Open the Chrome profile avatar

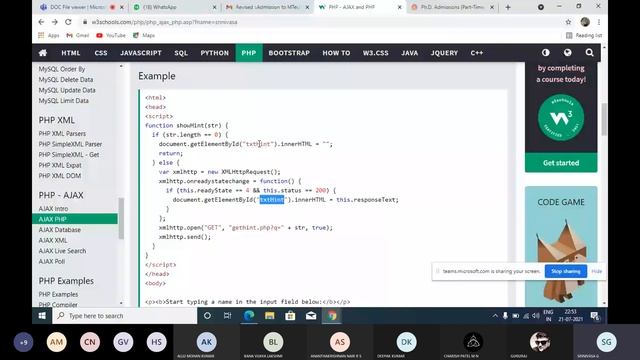pyautogui.click(x=585, y=22)
